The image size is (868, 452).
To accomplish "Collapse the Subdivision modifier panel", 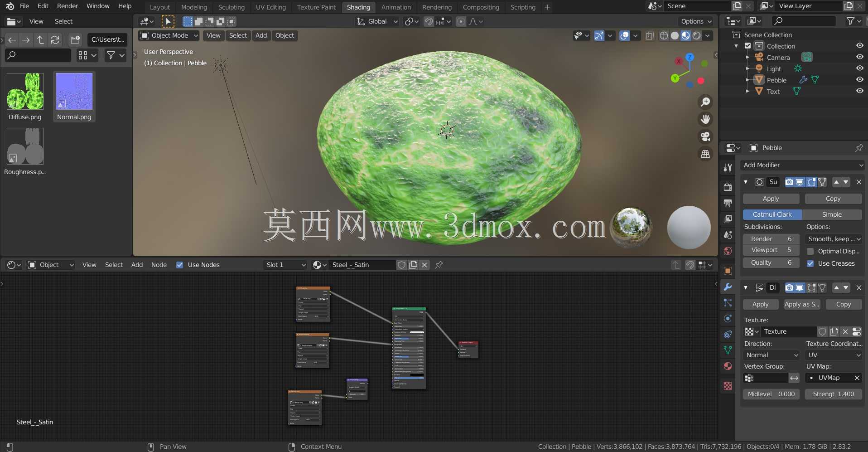I will pos(746,182).
